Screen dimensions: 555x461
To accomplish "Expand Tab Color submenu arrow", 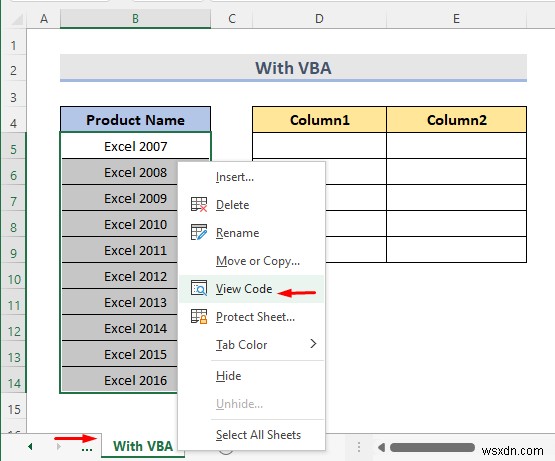I will coord(313,343).
